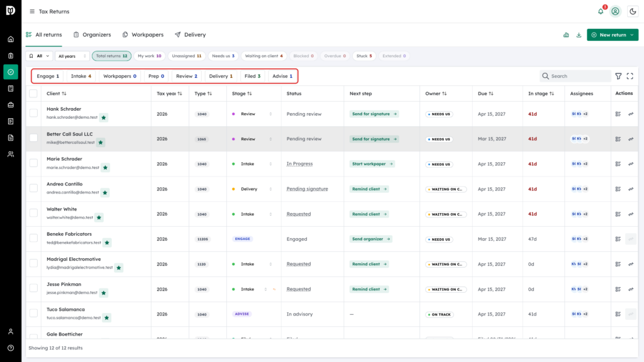Toggle dark mode moon icon

point(633,11)
